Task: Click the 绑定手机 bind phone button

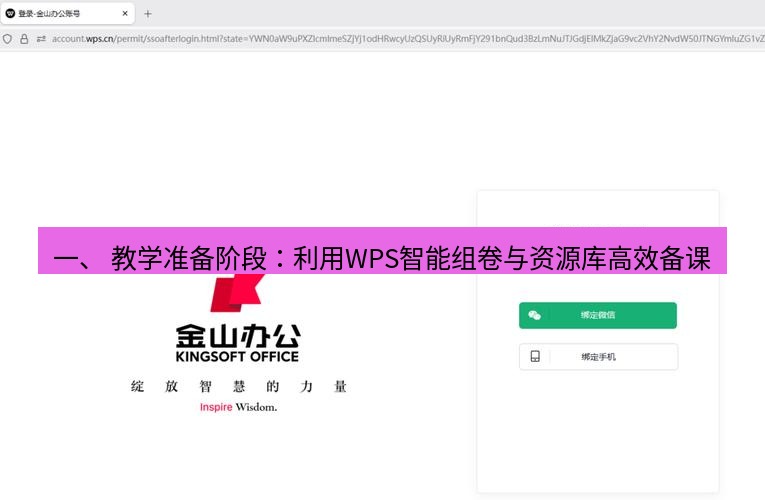Action: click(x=598, y=357)
